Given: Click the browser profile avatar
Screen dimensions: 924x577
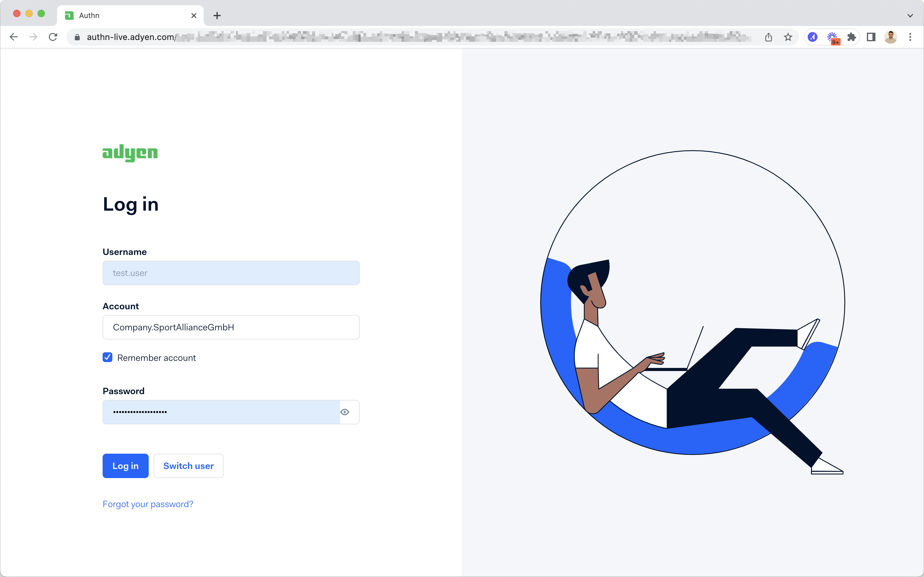Looking at the screenshot, I should 891,37.
